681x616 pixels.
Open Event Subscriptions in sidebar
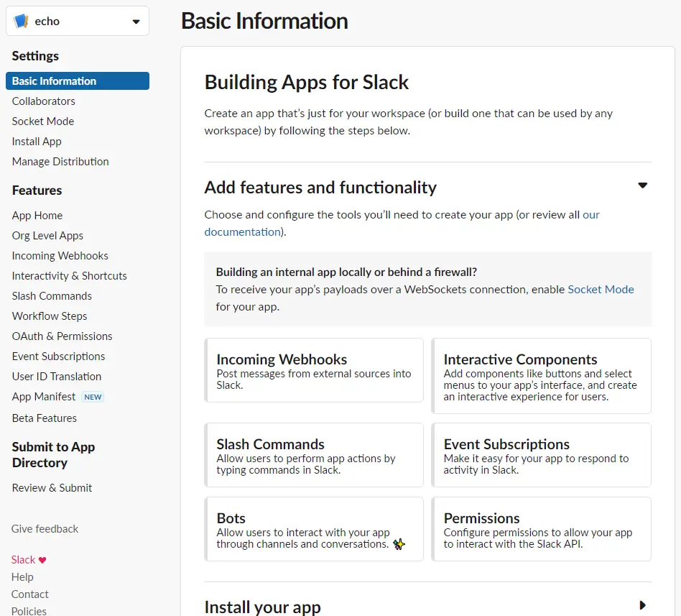59,357
